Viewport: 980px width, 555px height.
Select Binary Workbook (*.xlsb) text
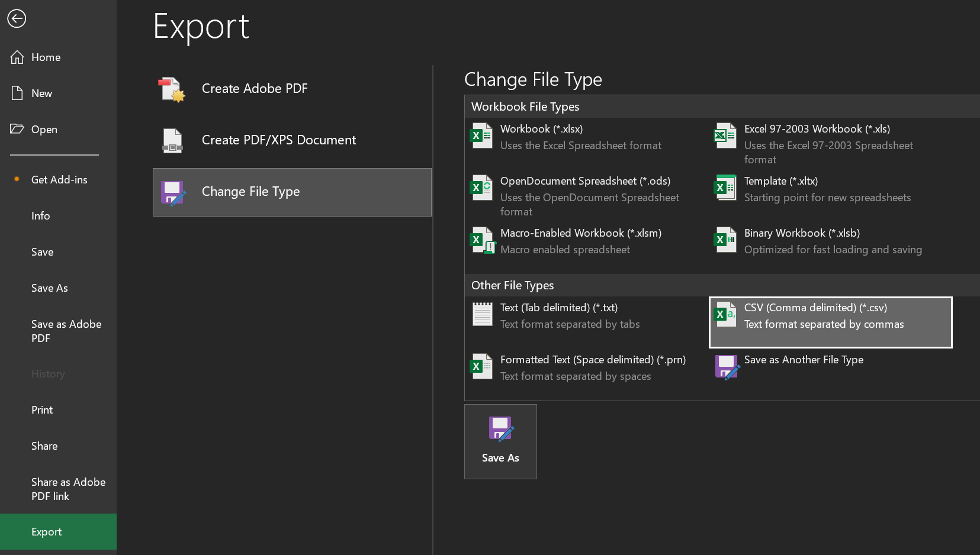802,233
